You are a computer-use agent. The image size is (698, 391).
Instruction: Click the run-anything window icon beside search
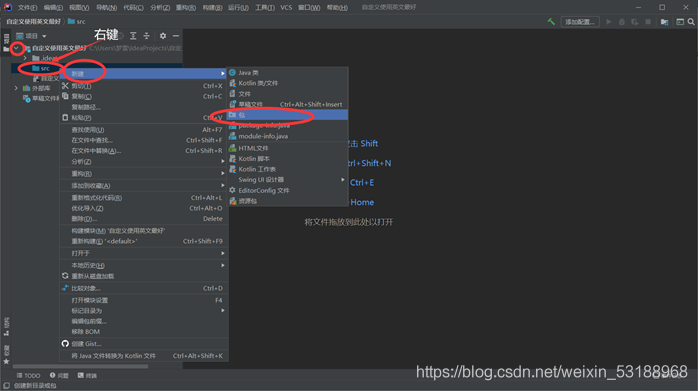pyautogui.click(x=680, y=21)
